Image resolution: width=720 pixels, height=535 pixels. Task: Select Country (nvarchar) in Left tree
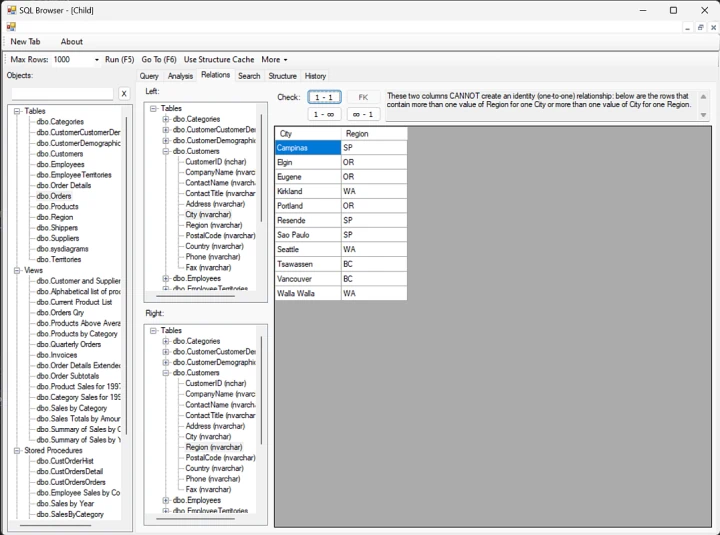[x=214, y=246]
